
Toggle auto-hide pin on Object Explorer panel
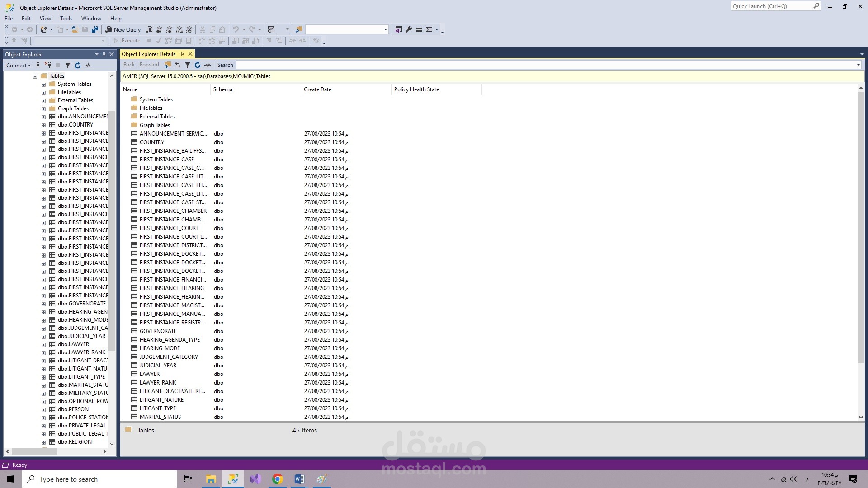click(x=104, y=54)
